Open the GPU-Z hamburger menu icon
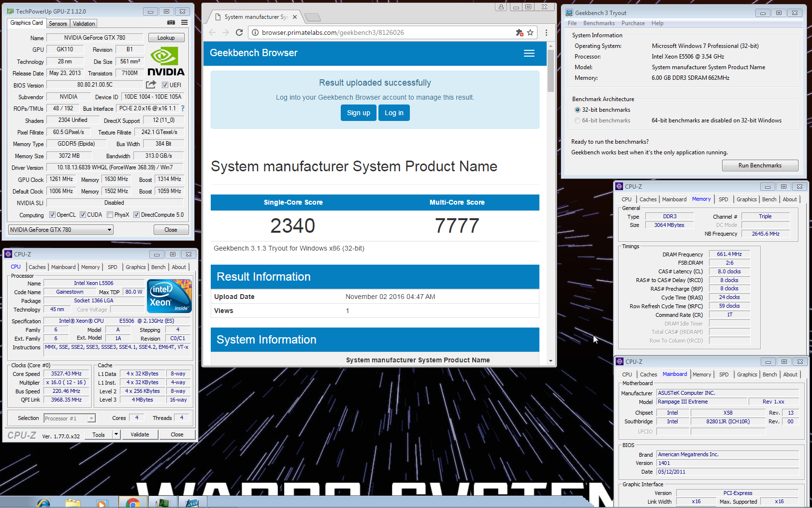 pyautogui.click(x=184, y=22)
